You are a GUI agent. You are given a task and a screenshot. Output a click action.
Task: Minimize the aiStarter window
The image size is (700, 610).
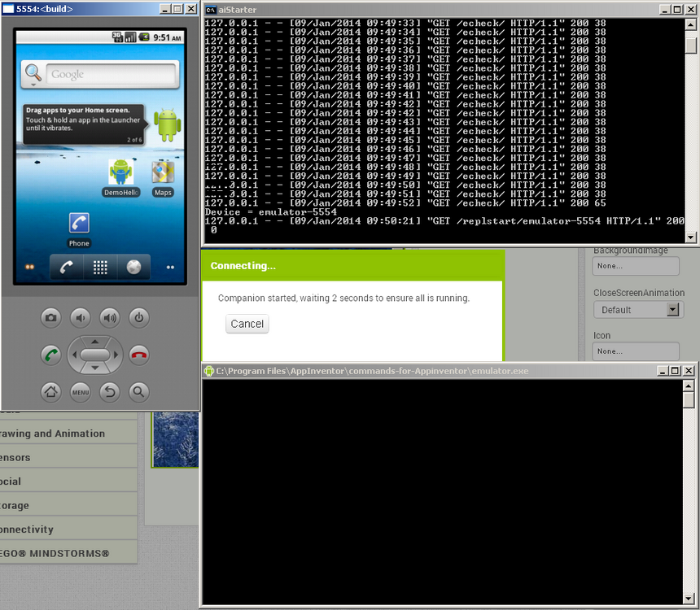[665, 10]
